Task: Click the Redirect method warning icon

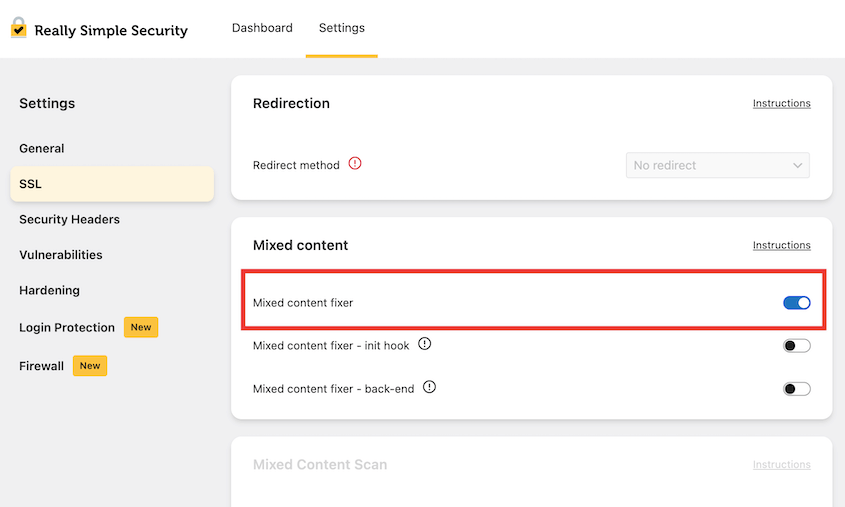Action: 355,164
